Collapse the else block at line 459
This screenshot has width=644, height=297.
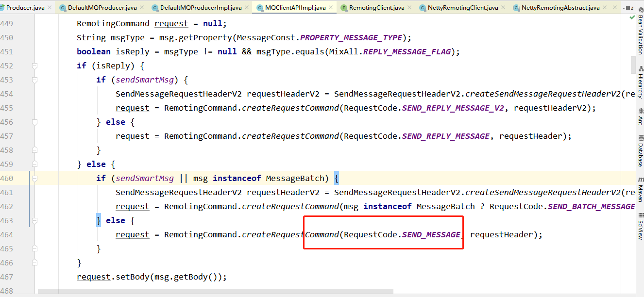point(34,164)
